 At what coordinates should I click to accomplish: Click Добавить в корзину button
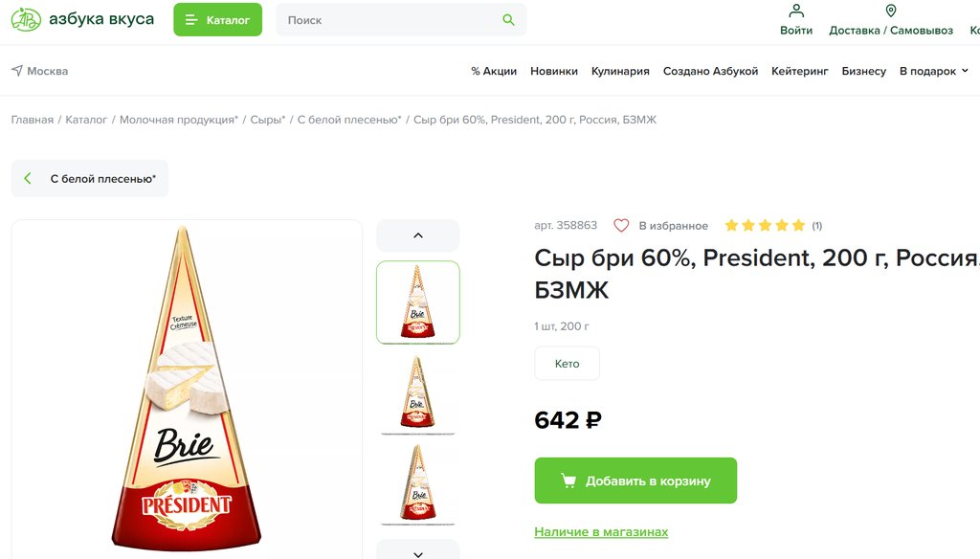635,481
